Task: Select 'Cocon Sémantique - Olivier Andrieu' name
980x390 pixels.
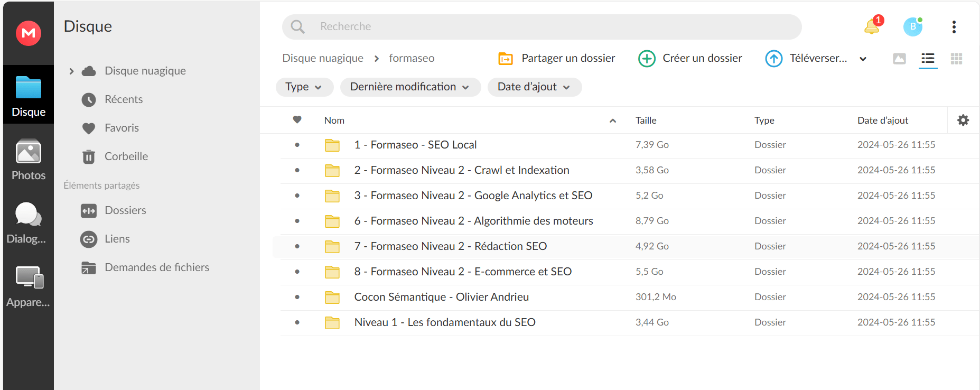Action: (442, 297)
